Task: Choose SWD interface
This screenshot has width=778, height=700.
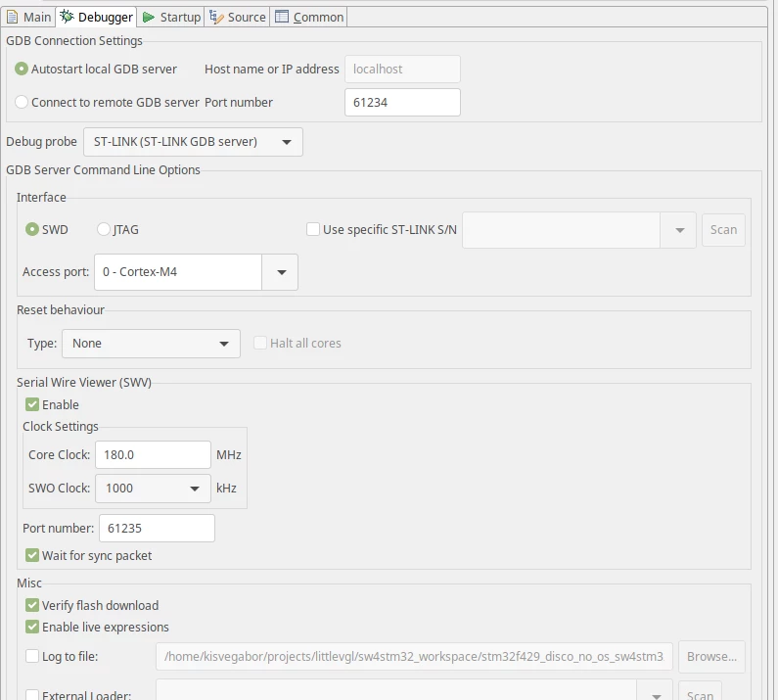Action: [x=47, y=229]
